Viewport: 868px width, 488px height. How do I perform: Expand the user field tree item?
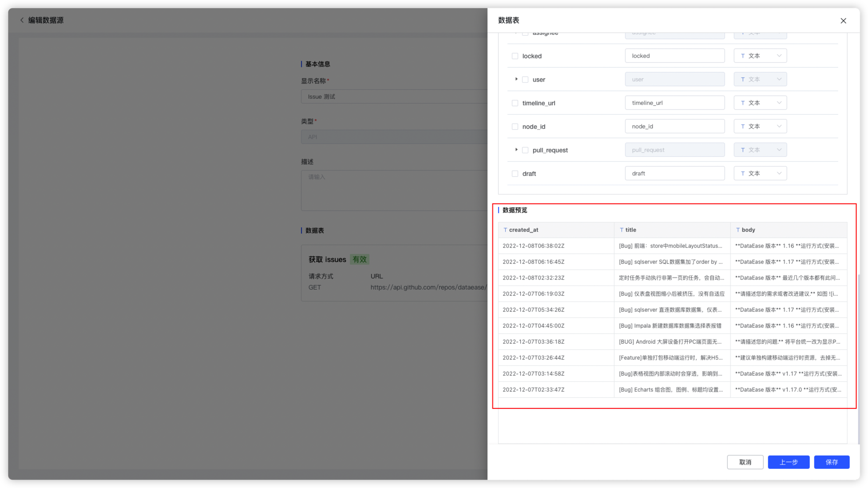click(x=516, y=79)
